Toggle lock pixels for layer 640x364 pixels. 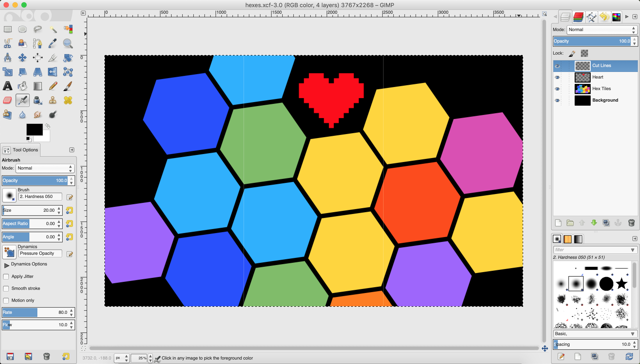coord(572,53)
